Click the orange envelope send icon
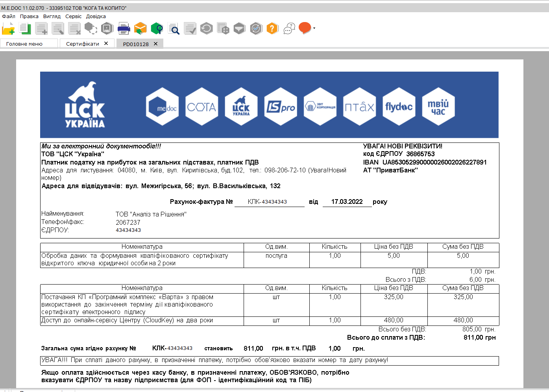Image resolution: width=549 pixels, height=392 pixels. 140,29
